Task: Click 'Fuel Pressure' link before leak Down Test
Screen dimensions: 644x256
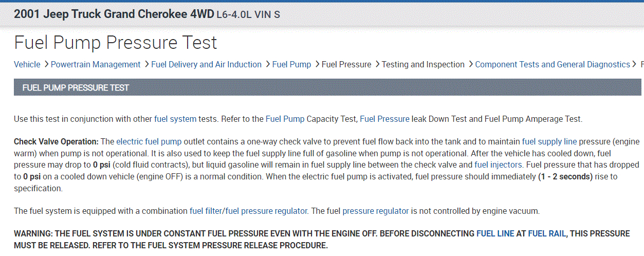Action: tap(384, 119)
